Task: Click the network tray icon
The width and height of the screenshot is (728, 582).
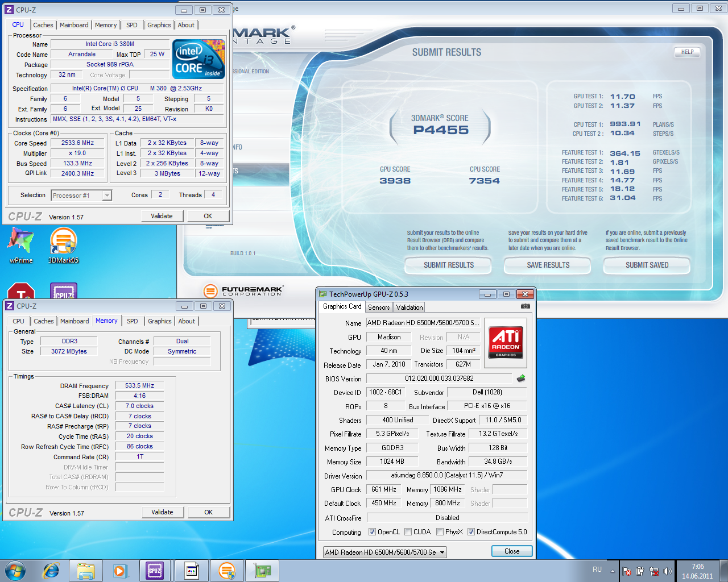Action: click(654, 571)
